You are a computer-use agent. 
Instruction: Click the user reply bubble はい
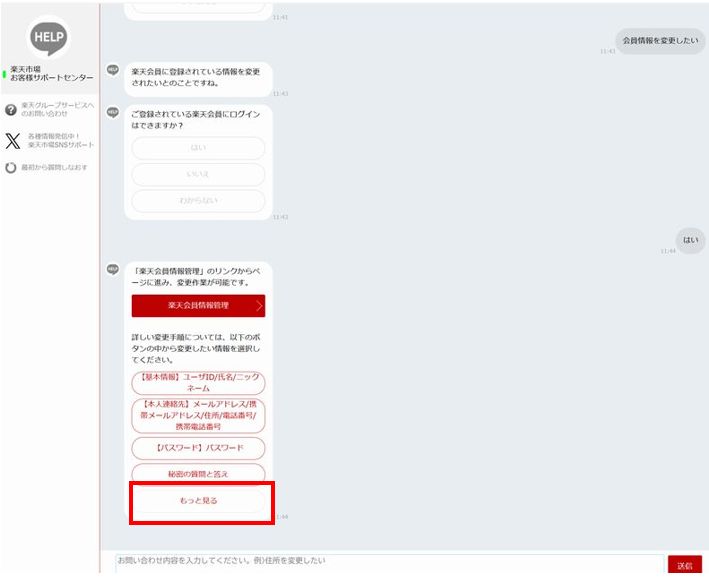click(x=690, y=240)
